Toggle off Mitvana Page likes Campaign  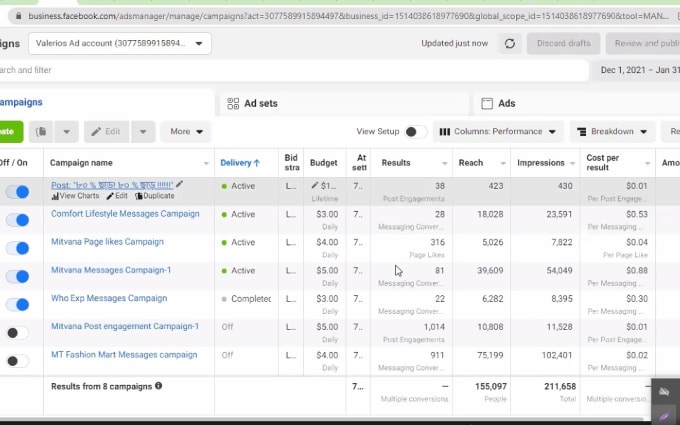[x=17, y=248]
